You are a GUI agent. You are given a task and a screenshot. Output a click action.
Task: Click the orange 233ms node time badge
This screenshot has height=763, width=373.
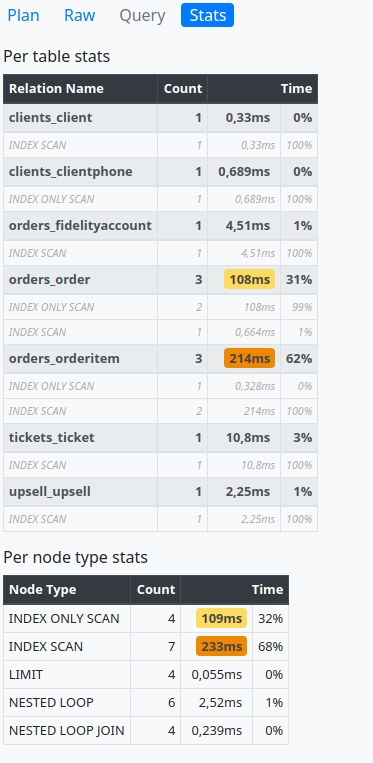tap(221, 646)
